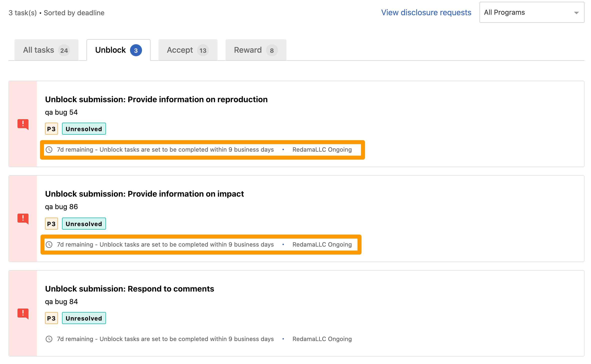Viewport: 591px width, 364px height.
Task: Select the Unblock tab
Action: [x=118, y=50]
